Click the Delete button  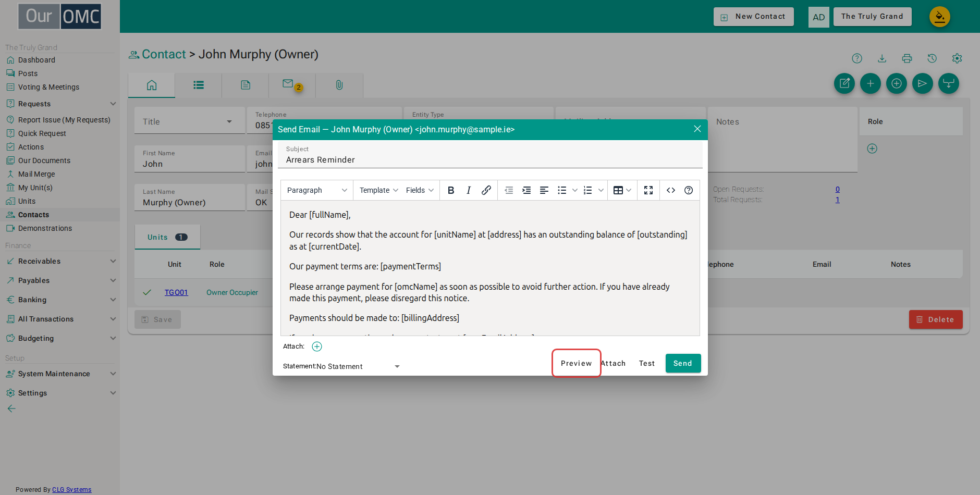[x=936, y=319]
